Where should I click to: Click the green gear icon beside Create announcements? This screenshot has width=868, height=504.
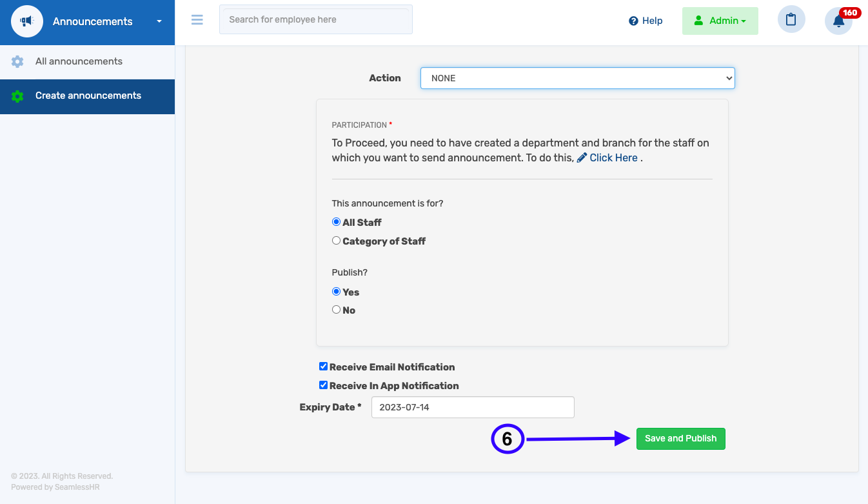[17, 96]
